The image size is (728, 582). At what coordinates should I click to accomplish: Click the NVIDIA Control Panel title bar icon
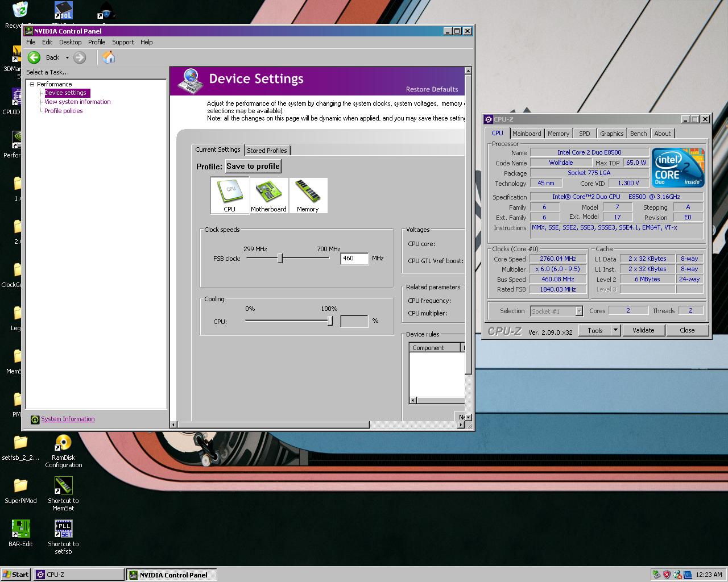(x=28, y=31)
